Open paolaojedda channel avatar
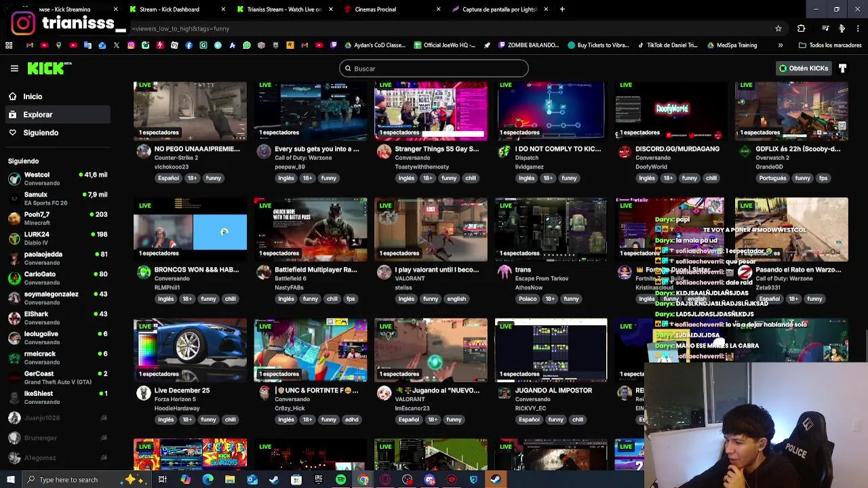 pos(14,258)
